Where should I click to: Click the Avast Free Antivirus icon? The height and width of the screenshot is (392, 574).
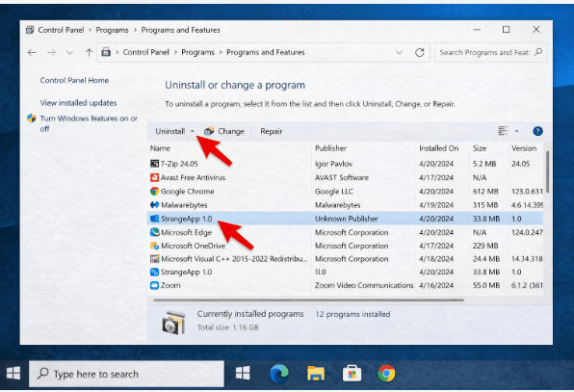pos(154,177)
